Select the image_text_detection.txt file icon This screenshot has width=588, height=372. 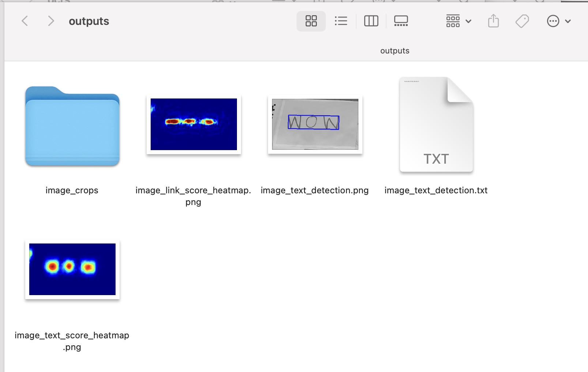point(436,124)
